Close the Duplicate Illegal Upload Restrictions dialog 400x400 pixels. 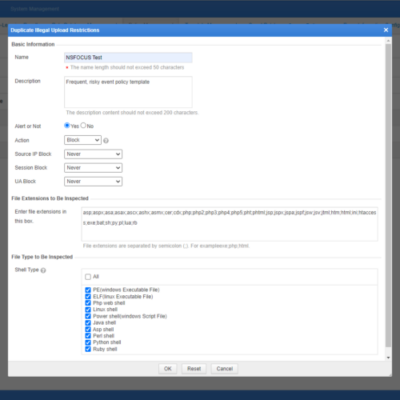click(386, 30)
